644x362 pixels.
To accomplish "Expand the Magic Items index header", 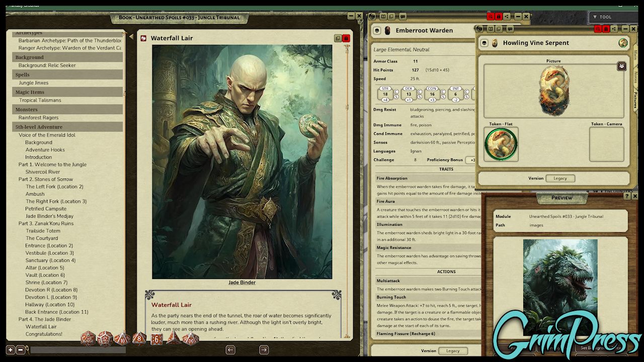I will [x=67, y=92].
